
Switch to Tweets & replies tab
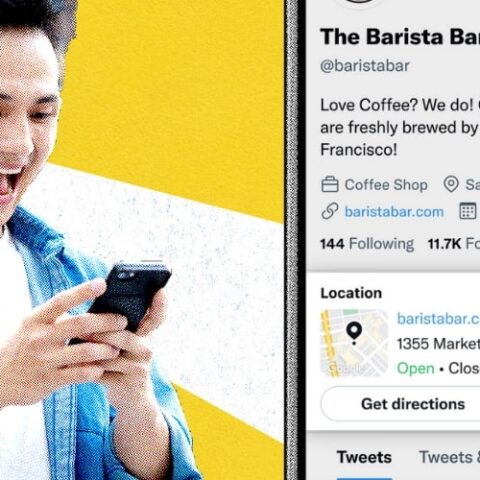pos(449,457)
